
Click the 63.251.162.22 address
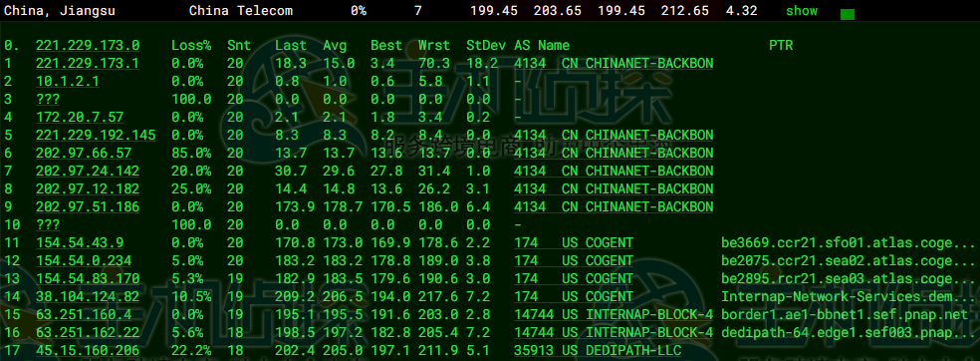88,333
